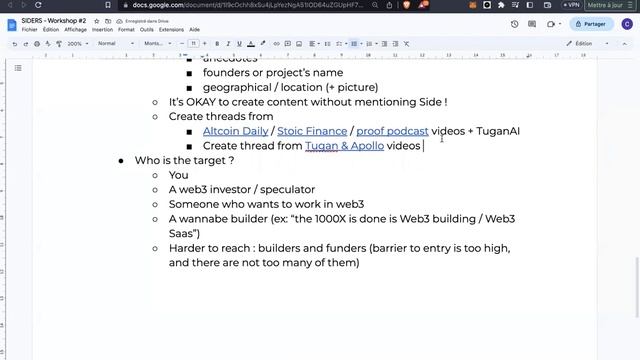Image resolution: width=640 pixels, height=360 pixels.
Task: Open the Extensions menu
Action: click(x=171, y=30)
